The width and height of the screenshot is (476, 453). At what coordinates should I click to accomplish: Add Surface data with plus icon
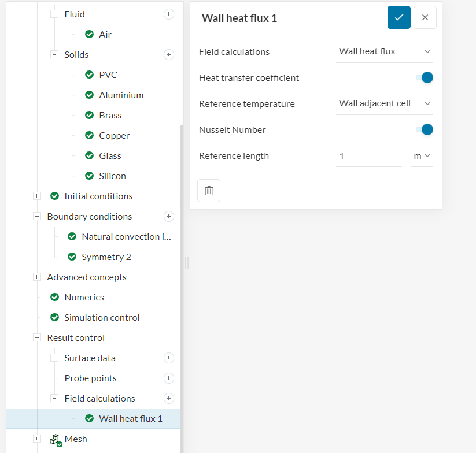coord(169,358)
